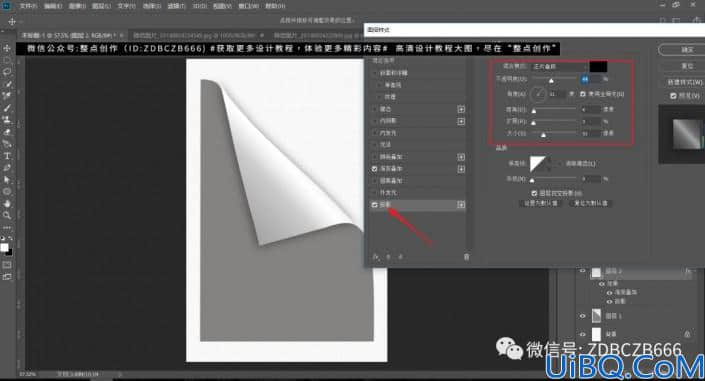Image resolution: width=705 pixels, height=381 pixels.
Task: Hide all Effects under Layer 2
Action: click(602, 284)
